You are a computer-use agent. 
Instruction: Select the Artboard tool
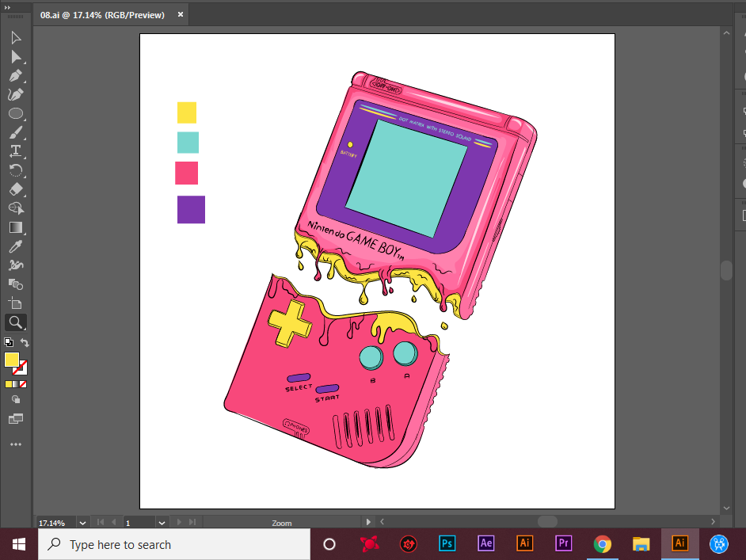(x=16, y=303)
